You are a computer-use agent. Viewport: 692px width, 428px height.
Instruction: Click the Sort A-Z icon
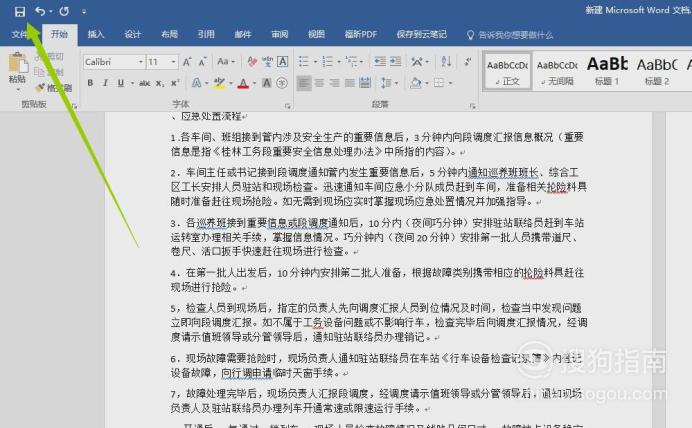(x=446, y=62)
